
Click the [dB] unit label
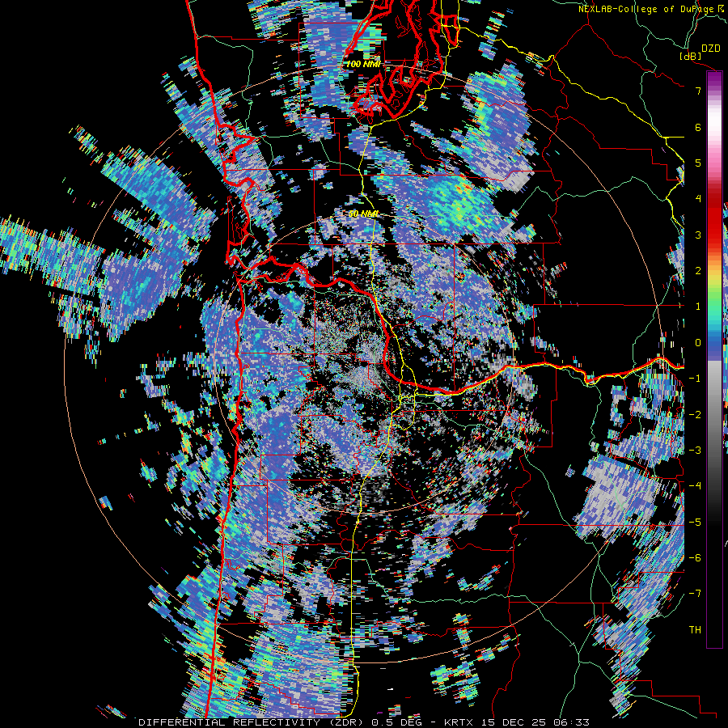(x=691, y=56)
